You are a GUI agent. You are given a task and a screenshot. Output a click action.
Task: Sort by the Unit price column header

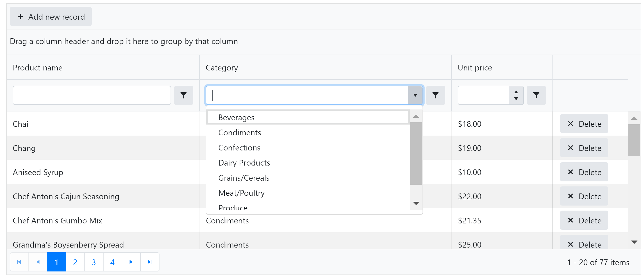point(475,68)
